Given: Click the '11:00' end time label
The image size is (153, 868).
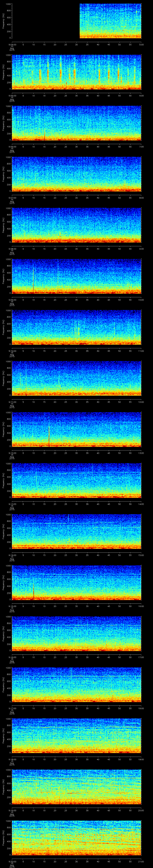Looking at the screenshot, I should click(x=141, y=351).
